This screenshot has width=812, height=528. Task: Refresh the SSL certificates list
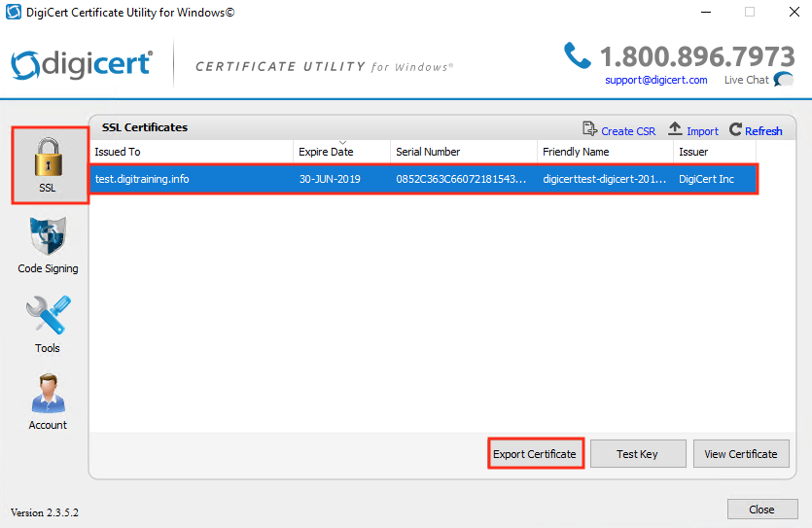click(736, 129)
